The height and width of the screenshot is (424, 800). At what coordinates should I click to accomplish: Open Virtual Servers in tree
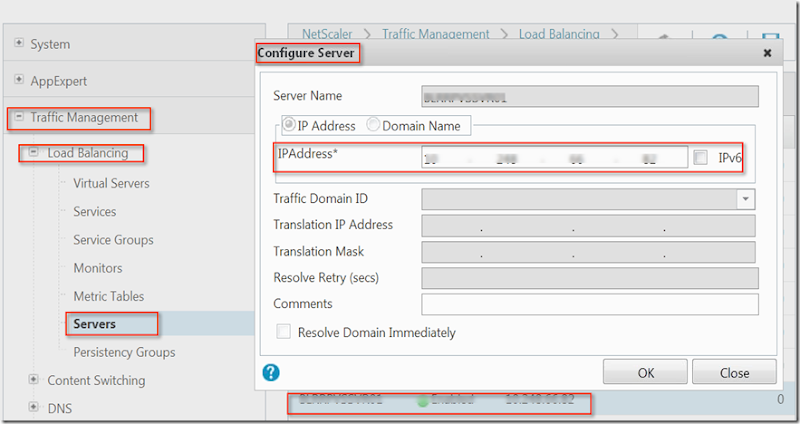(x=111, y=183)
